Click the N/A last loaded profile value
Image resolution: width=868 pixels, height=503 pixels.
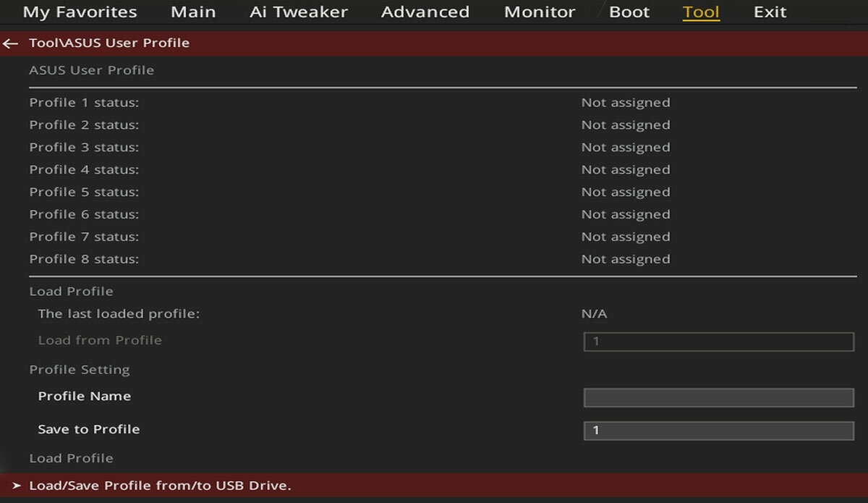595,314
